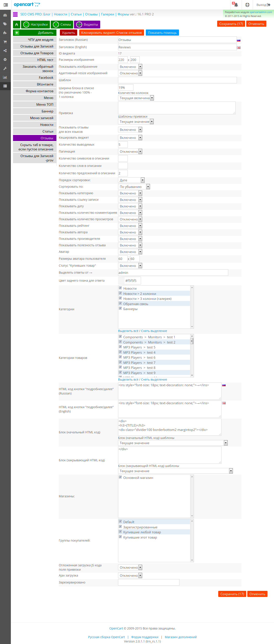Click color swatch next to #f5f5f5

pyautogui.click(x=121, y=281)
